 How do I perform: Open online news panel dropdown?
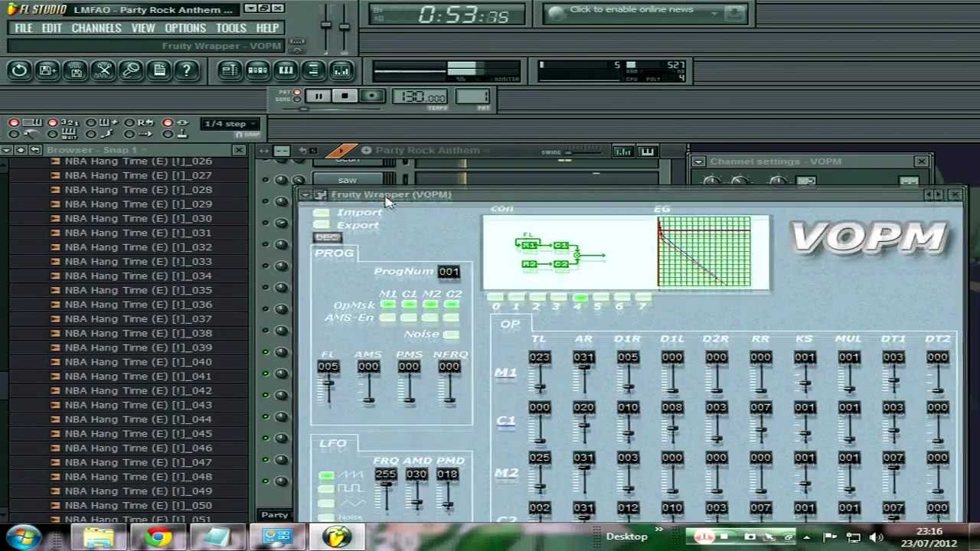[x=714, y=13]
